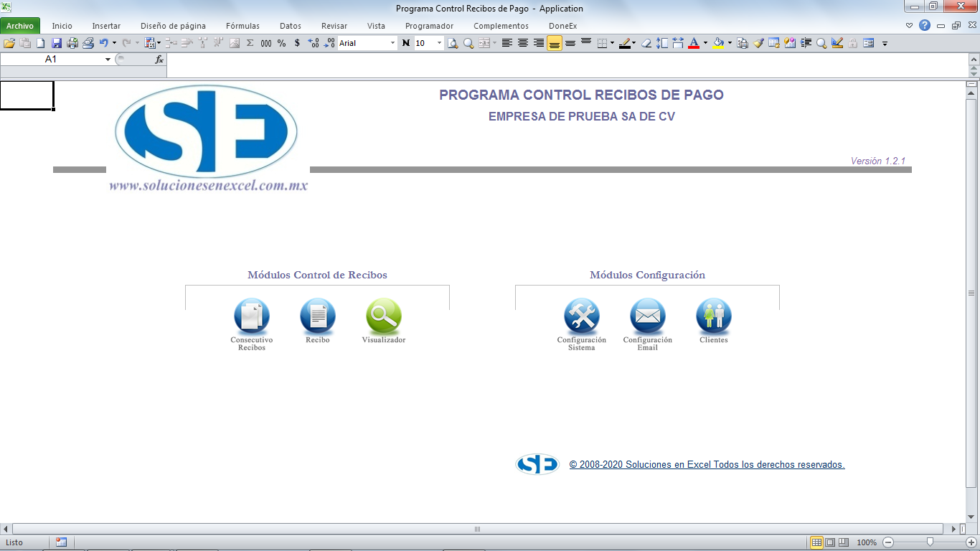
Task: Align text right in toolbar
Action: (539, 43)
